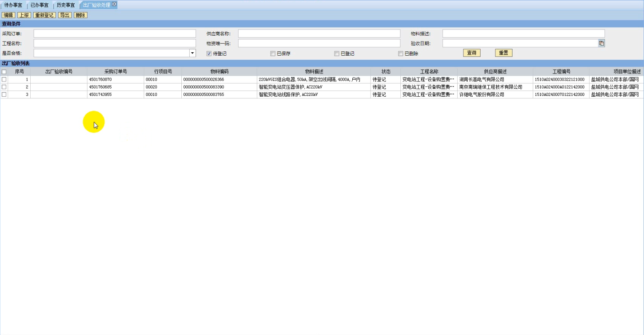Select all rows via header checkbox
Screen dimensions: 644x335
[x=4, y=72]
